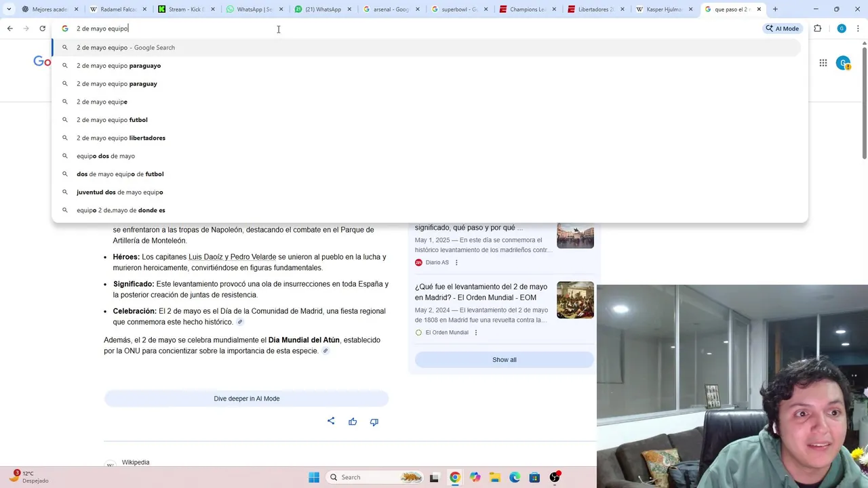The height and width of the screenshot is (488, 868).
Task: Open the Windows Start menu
Action: [x=314, y=477]
